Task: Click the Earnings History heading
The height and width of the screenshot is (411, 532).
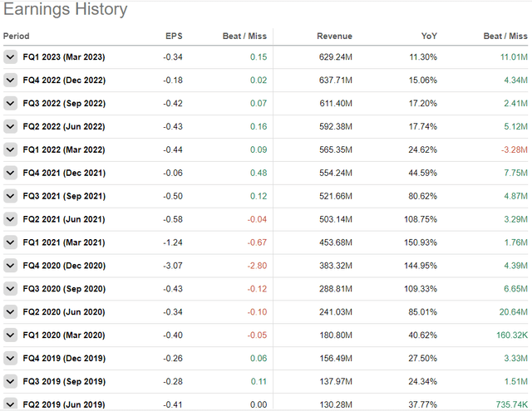Action: pos(66,10)
